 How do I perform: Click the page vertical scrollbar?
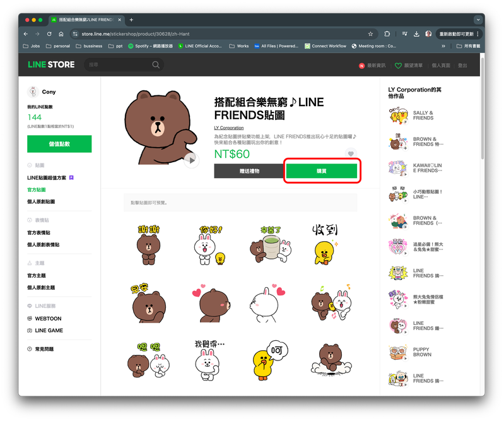coord(482,109)
